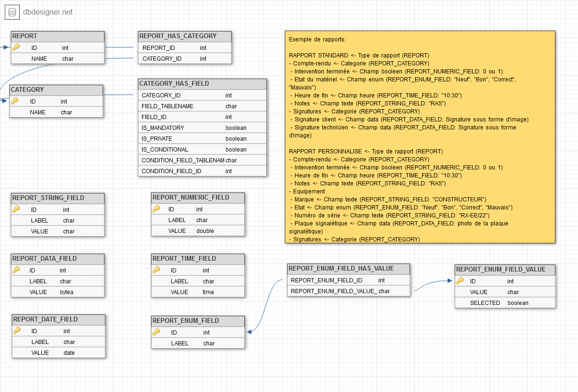Click FIELD_ID row in CATEGORY_HAS_FIELD

tap(202, 117)
